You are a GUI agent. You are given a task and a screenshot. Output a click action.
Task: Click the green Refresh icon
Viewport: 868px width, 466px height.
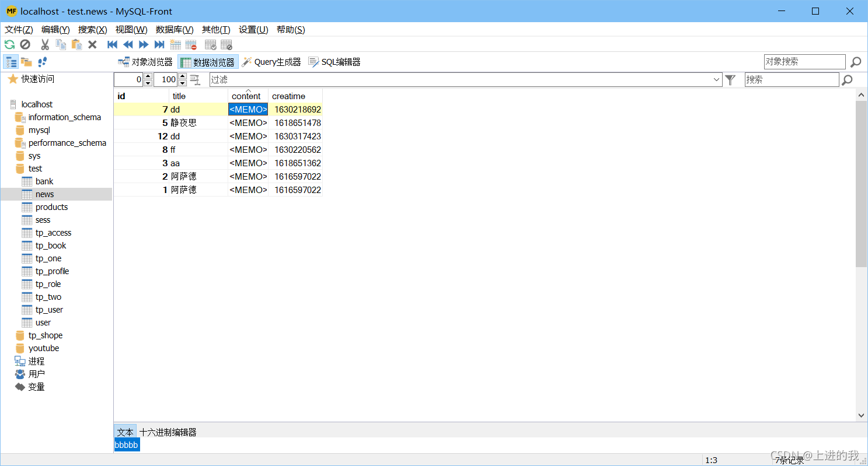(x=9, y=44)
